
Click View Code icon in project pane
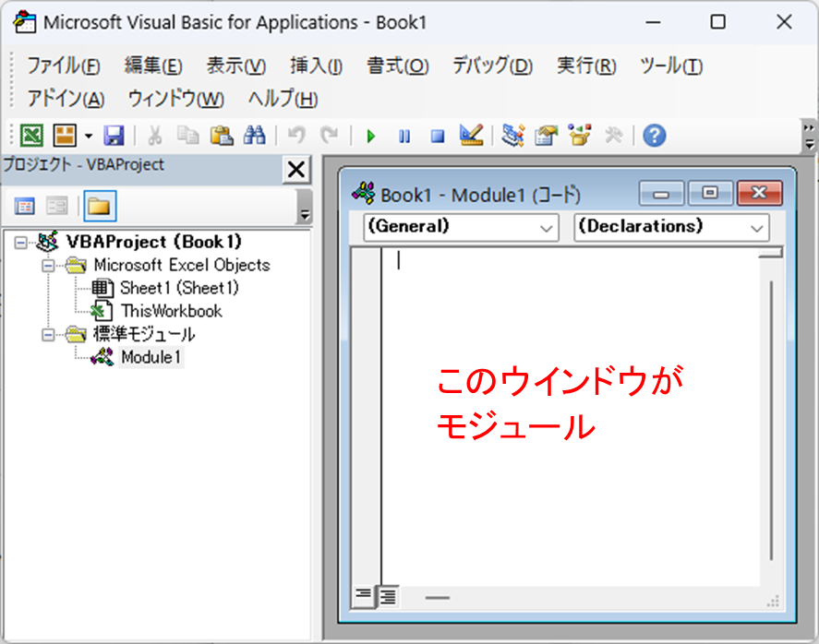point(25,206)
